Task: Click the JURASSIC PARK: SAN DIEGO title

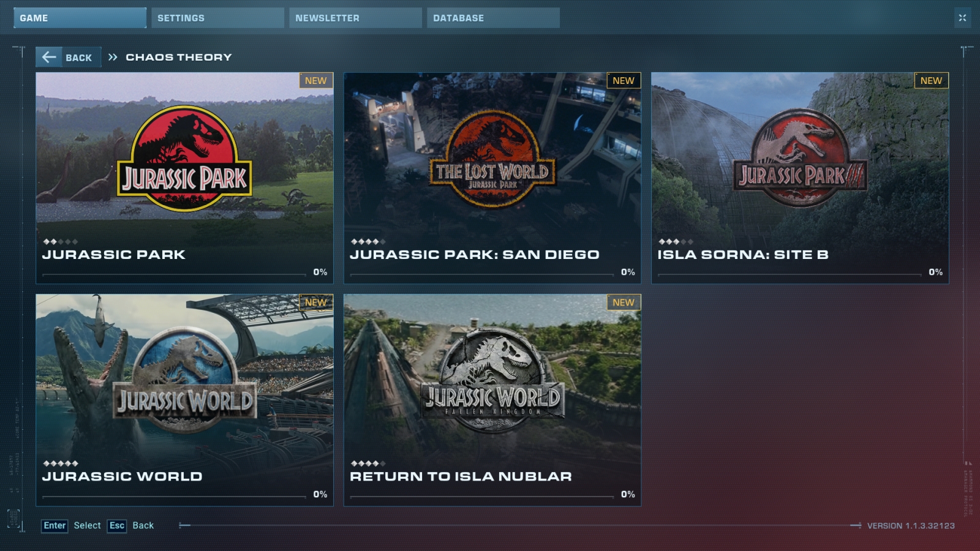Action: (x=475, y=255)
